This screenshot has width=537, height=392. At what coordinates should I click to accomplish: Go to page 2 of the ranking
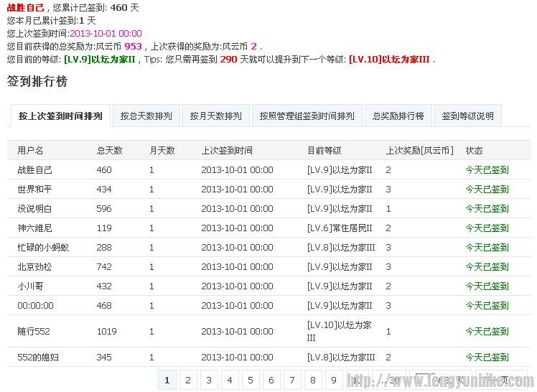[188, 380]
